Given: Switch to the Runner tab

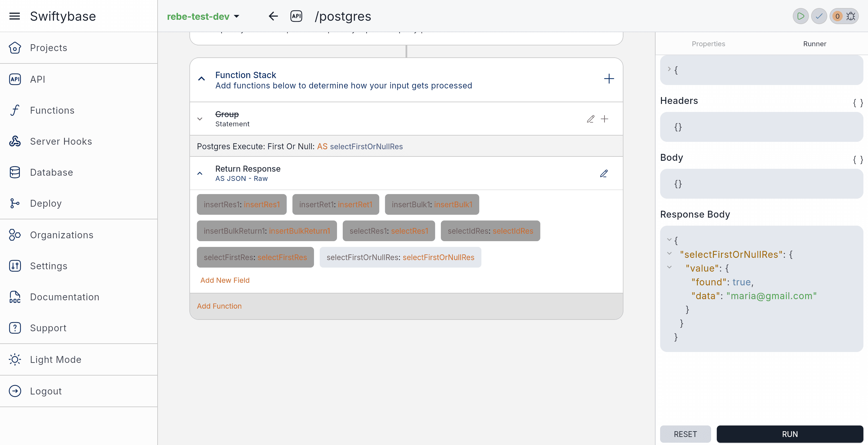Looking at the screenshot, I should click(814, 44).
